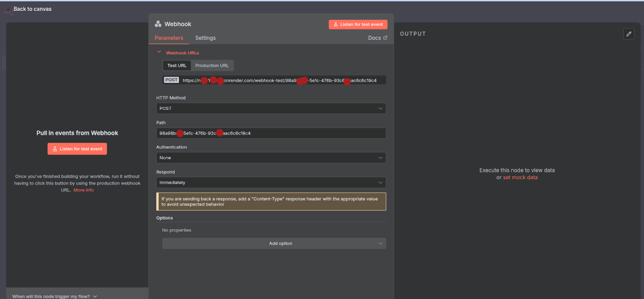Open the Add option dropdown
The image size is (644, 299).
[x=274, y=244]
